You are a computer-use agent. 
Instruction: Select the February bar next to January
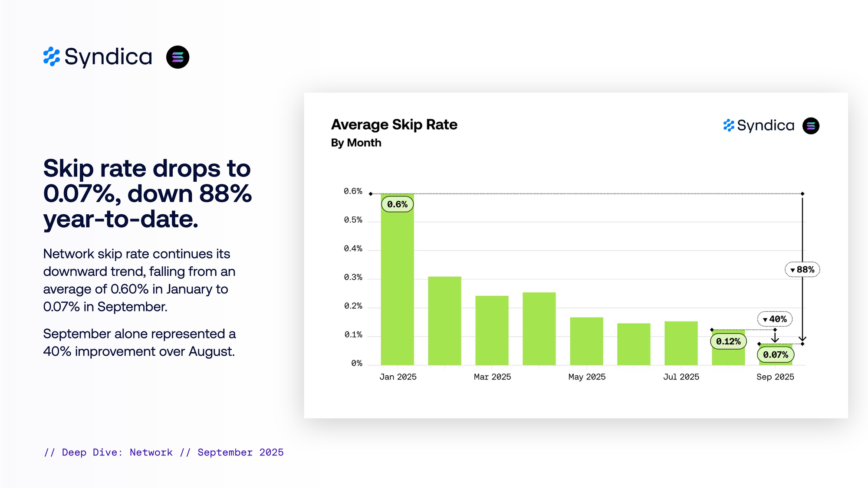click(444, 321)
